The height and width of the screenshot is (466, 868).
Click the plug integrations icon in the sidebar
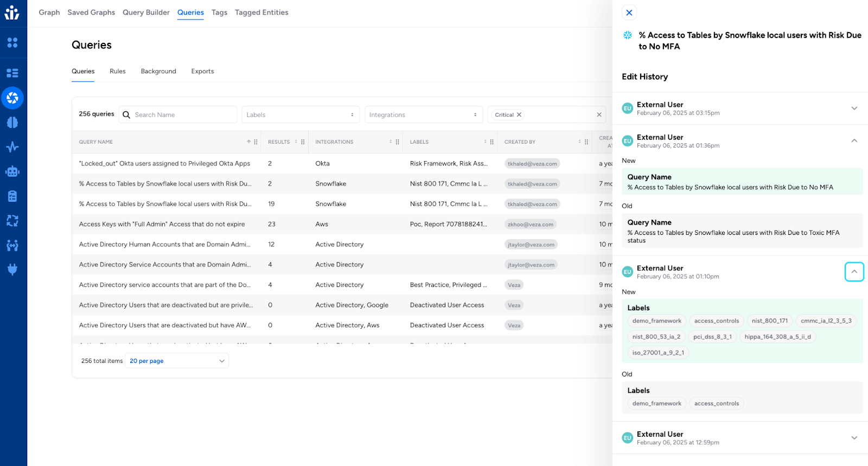(x=12, y=270)
